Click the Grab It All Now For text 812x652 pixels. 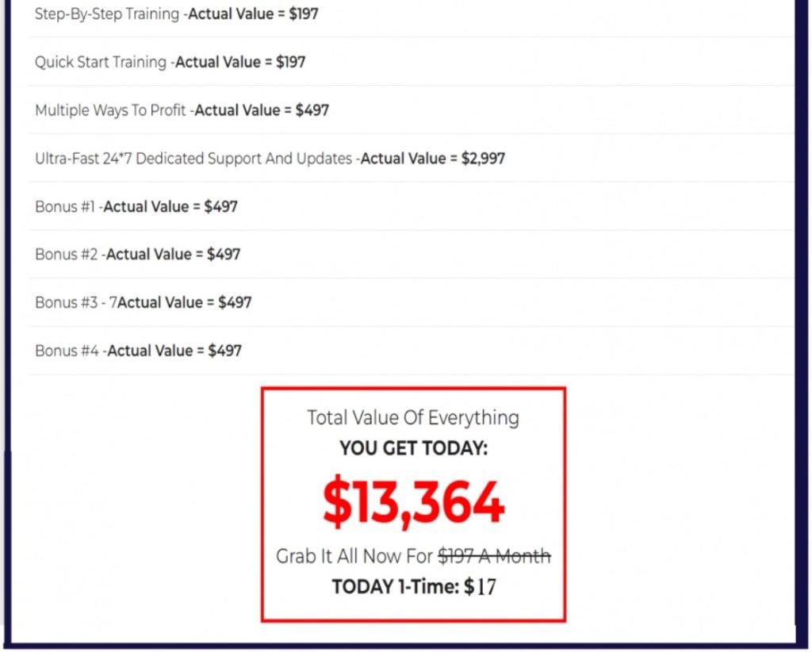coord(354,556)
